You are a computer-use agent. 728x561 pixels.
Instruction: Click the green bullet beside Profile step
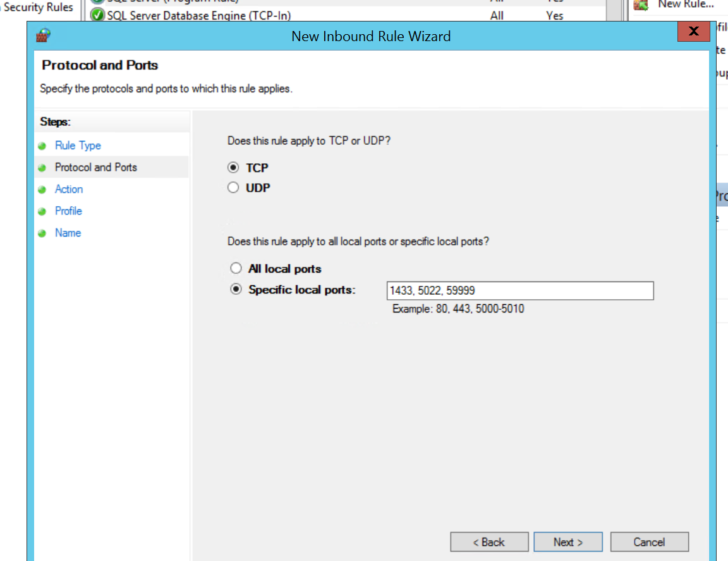42,211
